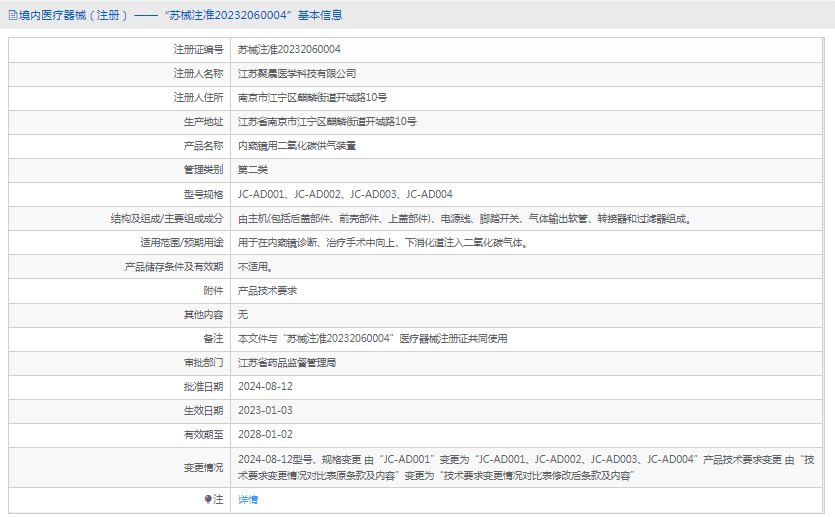Screen dimensions: 835x517
Task: Open the 详情 link
Action: click(248, 499)
